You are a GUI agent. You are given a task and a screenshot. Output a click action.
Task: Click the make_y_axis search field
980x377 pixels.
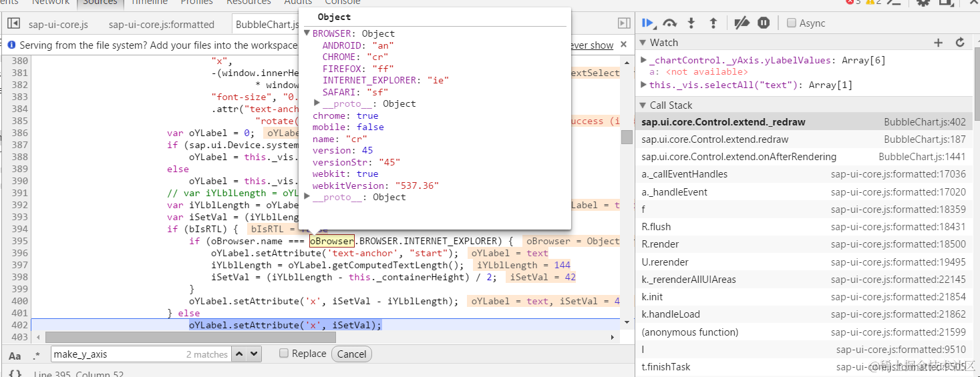tap(140, 354)
